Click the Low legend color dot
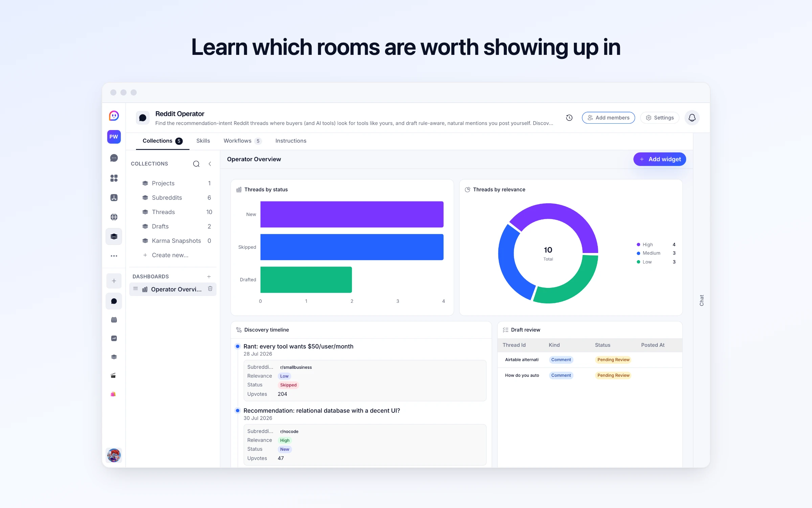812x508 pixels. 638,262
